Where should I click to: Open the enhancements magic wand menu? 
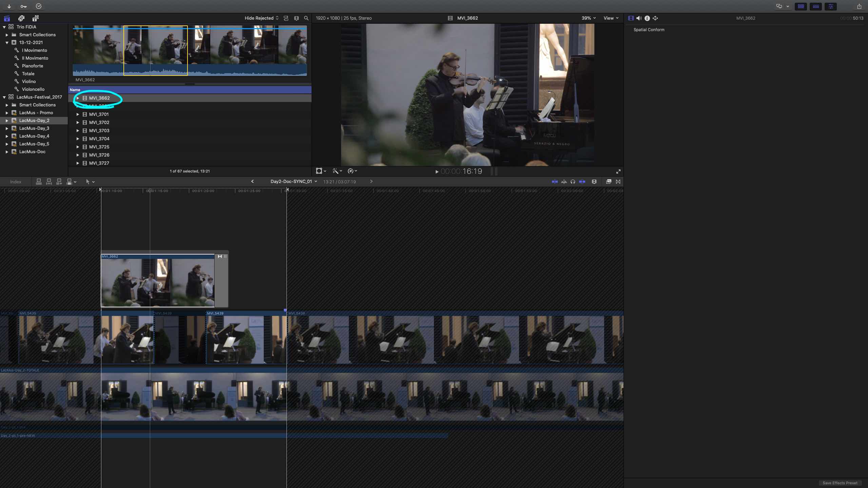tap(337, 171)
